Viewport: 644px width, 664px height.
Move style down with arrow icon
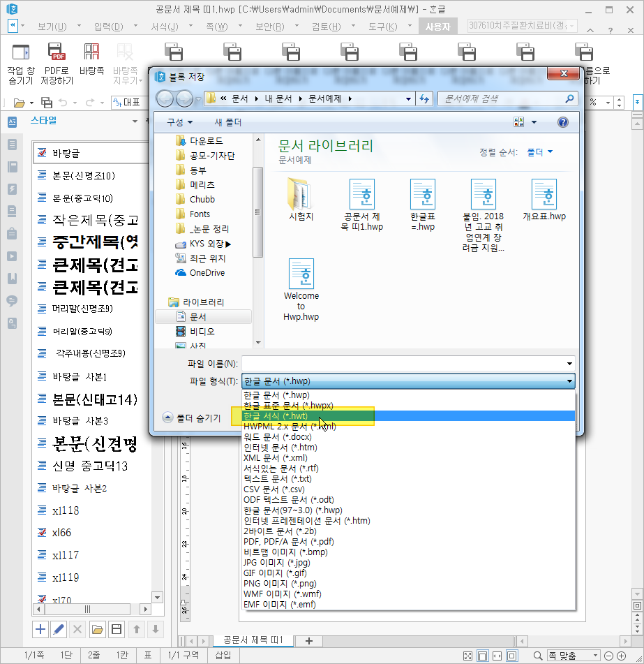[156, 629]
